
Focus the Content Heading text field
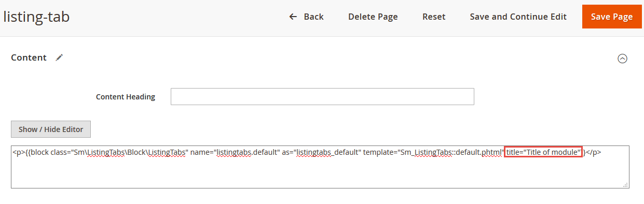322,97
